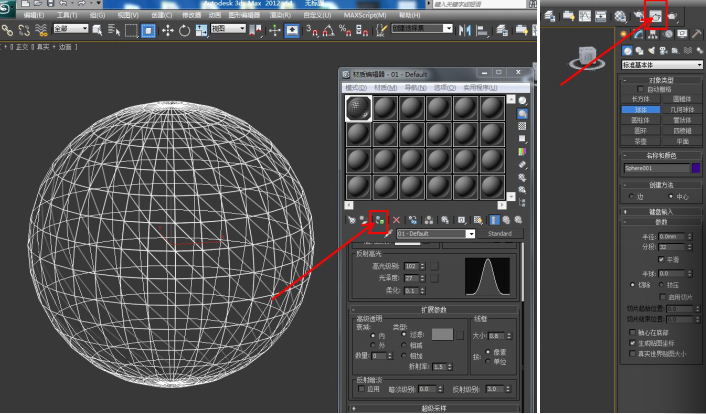Click Get Material icon in Material Editor
Screen dimensions: 706x414
(351, 220)
